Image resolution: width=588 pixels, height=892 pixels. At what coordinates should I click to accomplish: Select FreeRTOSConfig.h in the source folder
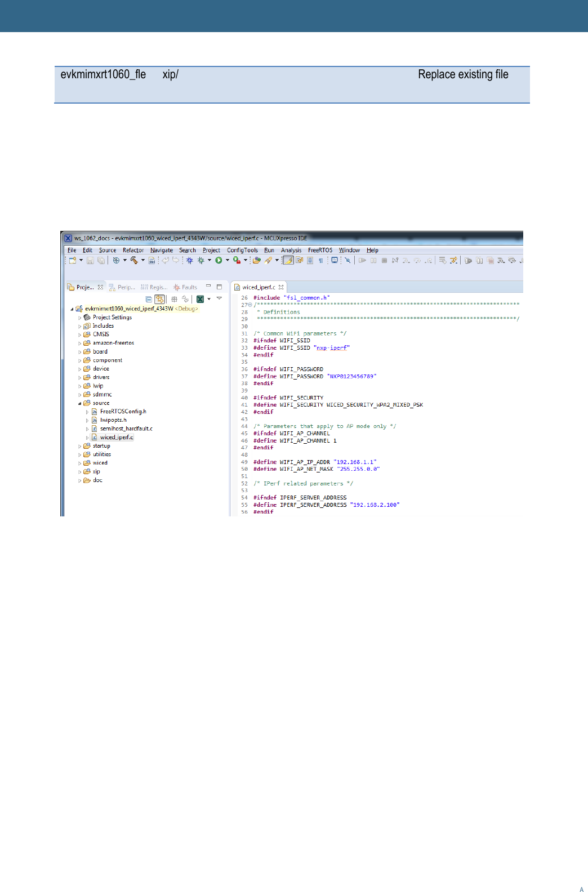pos(123,412)
